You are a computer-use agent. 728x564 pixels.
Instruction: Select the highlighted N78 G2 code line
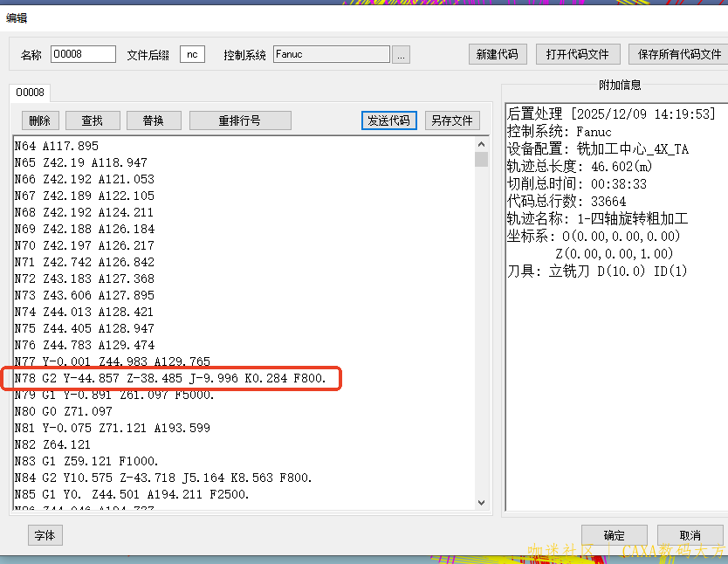170,378
